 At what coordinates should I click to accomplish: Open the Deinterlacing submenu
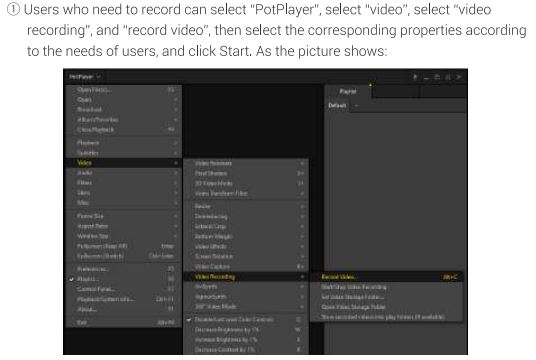(x=246, y=216)
